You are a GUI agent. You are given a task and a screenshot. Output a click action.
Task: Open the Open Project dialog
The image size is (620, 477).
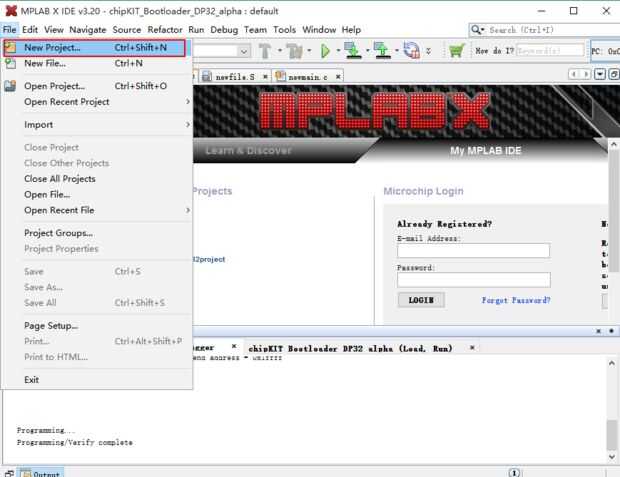pyautogui.click(x=97, y=86)
